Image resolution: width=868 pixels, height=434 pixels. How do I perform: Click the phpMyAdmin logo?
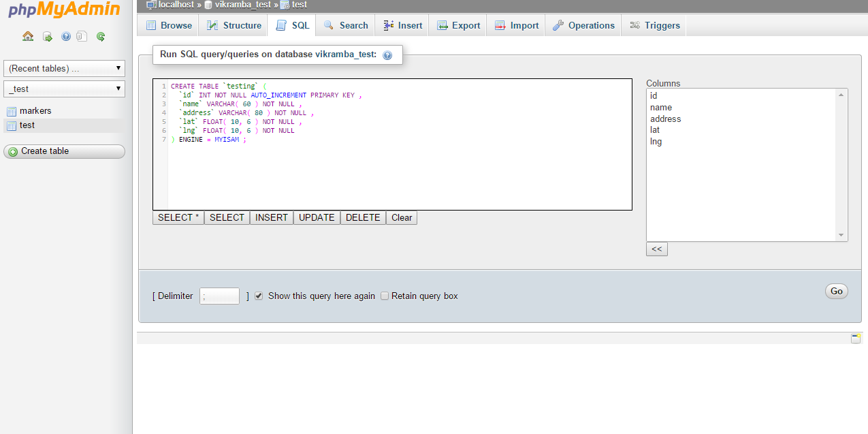(x=65, y=10)
